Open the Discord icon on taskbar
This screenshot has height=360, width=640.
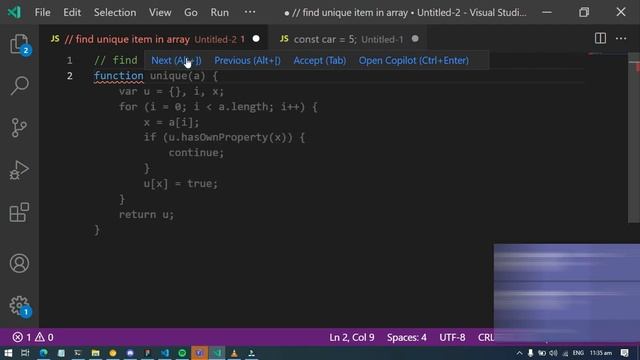pyautogui.click(x=130, y=353)
